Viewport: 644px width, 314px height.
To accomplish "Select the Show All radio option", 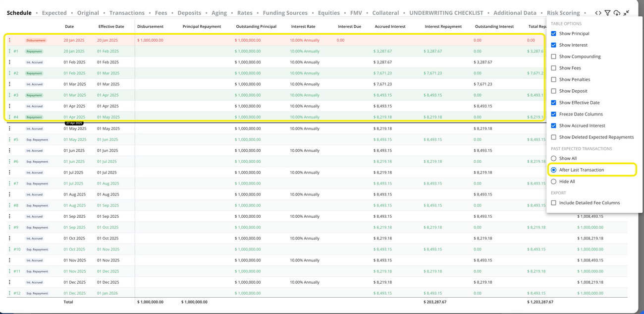I will [554, 158].
